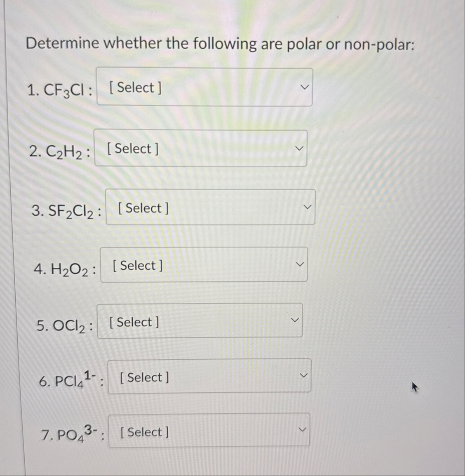Click the [Select] text for question 1
Screen dimensions: 465x476
coord(134,87)
